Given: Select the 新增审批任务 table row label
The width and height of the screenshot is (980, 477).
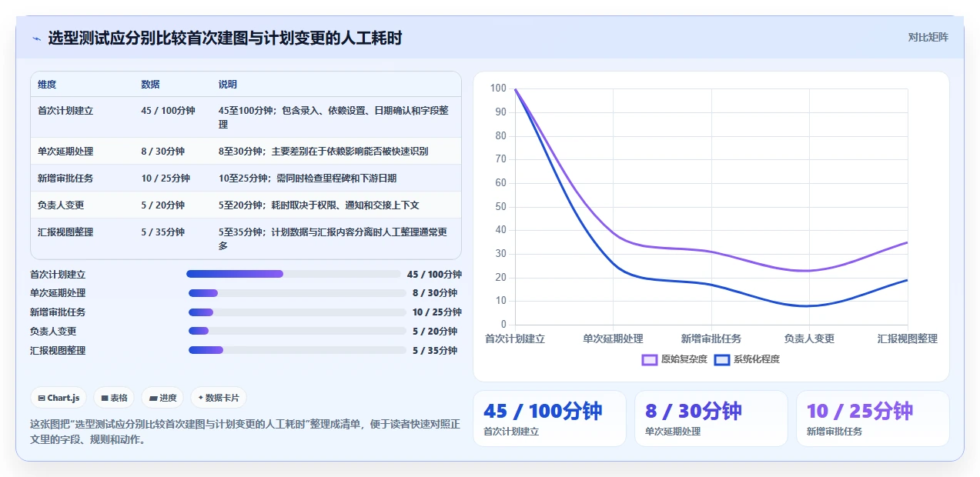Looking at the screenshot, I should 65,178.
